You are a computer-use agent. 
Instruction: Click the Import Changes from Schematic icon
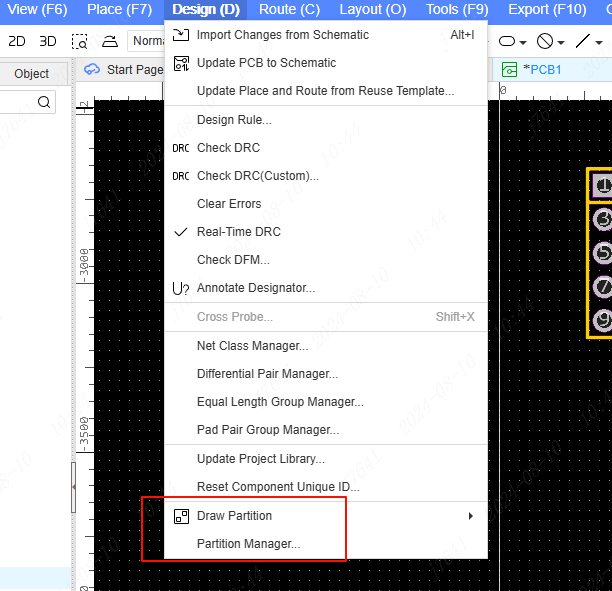(x=181, y=35)
